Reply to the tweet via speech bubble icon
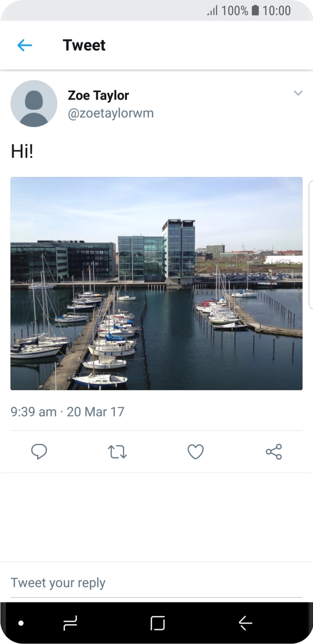The height and width of the screenshot is (644, 313). tap(39, 451)
